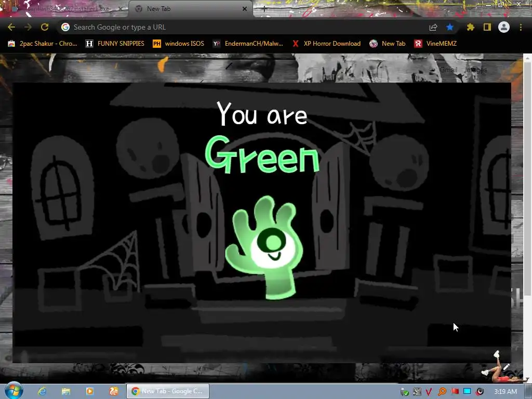Go back with the browser back arrow
The width and height of the screenshot is (532, 399).
[11, 27]
